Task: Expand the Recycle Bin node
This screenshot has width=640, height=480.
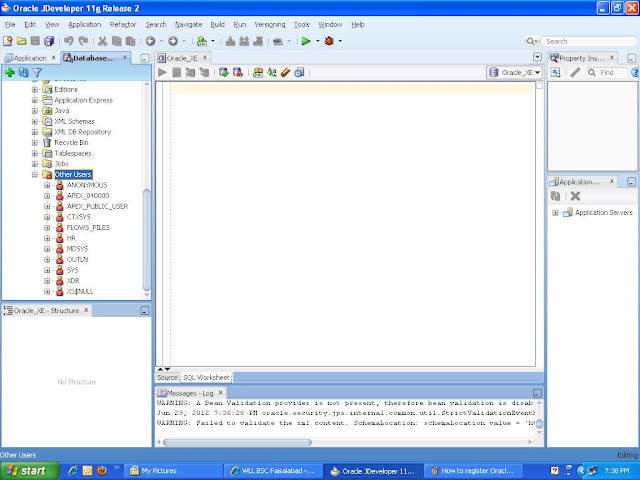Action: tap(35, 143)
